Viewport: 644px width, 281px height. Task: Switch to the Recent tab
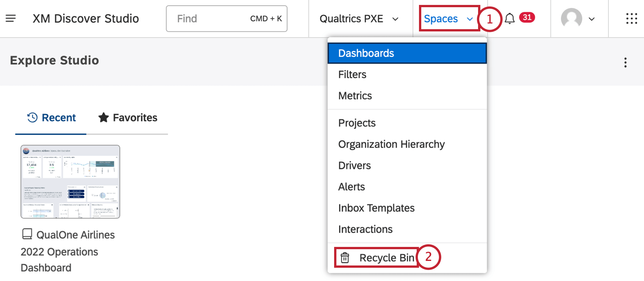[x=51, y=118]
